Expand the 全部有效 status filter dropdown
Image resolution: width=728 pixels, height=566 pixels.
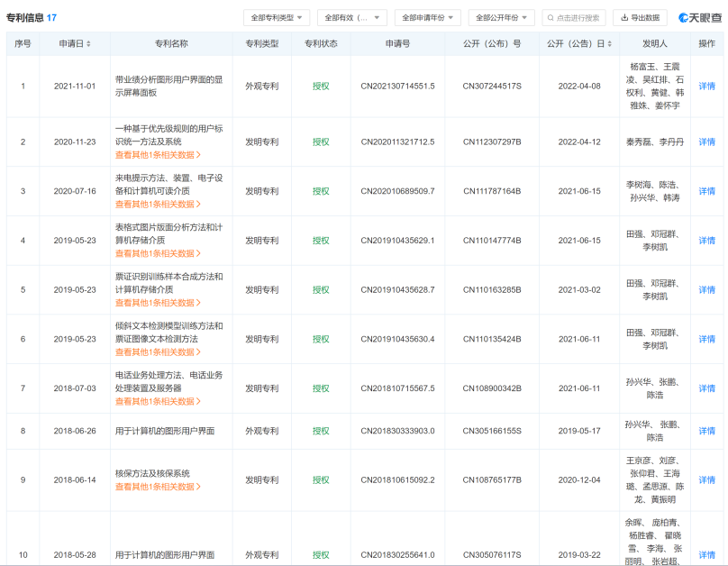click(x=351, y=18)
